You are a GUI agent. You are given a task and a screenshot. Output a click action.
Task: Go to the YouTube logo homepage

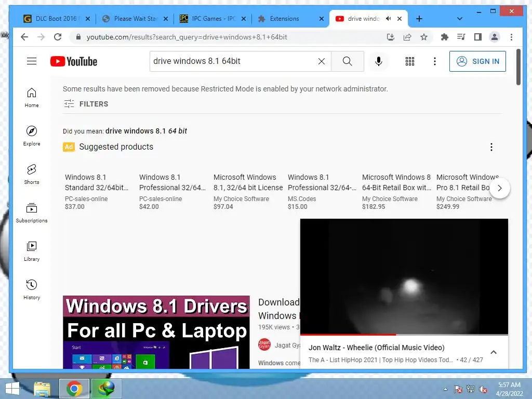pyautogui.click(x=74, y=61)
